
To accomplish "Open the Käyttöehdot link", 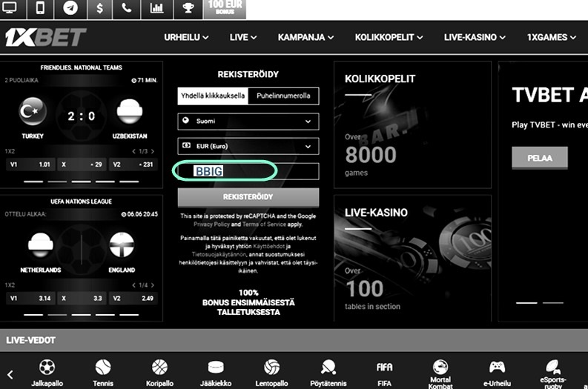I will coord(269,246).
